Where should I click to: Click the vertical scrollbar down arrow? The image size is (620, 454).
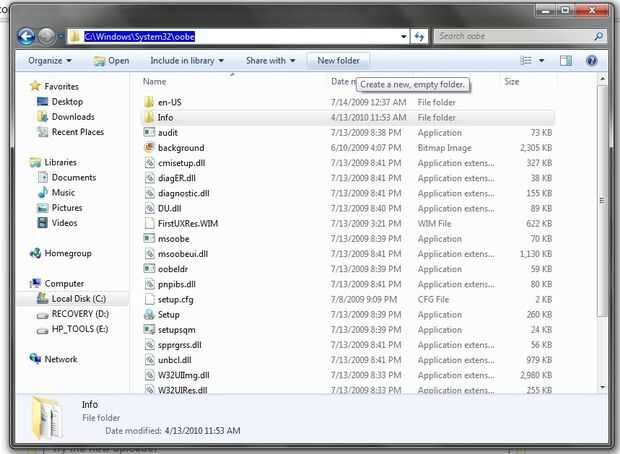[x=602, y=387]
